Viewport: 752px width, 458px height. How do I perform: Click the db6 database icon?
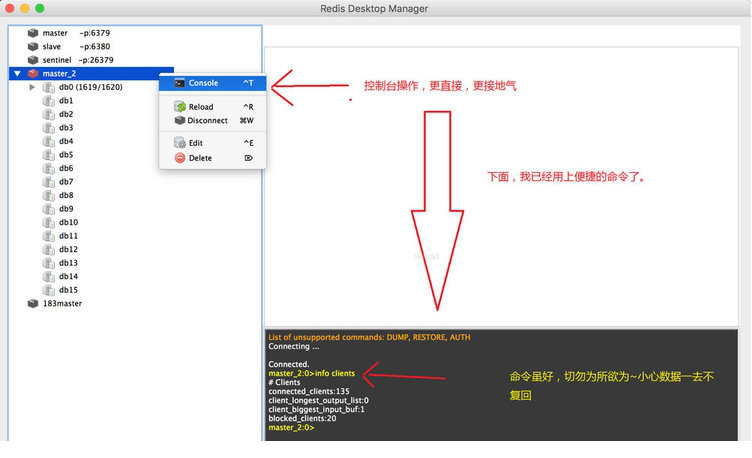coord(48,168)
